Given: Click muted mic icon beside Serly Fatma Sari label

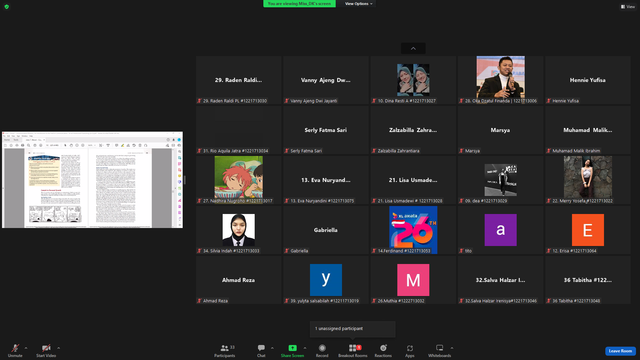Looking at the screenshot, I should [x=287, y=151].
